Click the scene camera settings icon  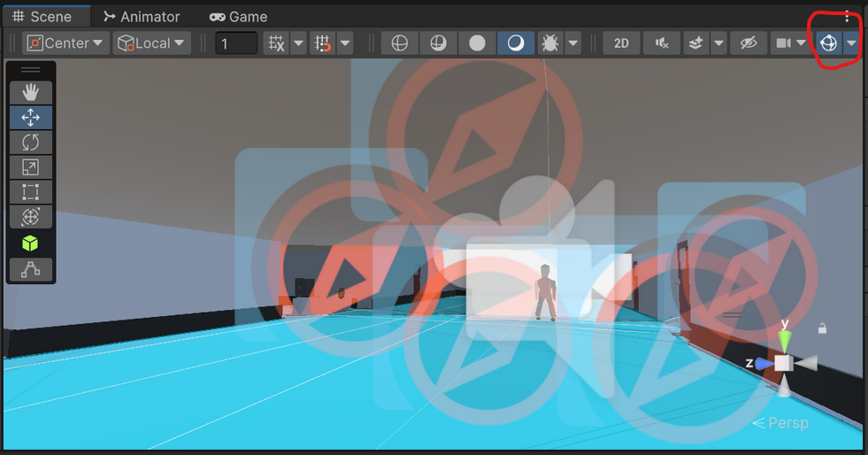(x=783, y=43)
